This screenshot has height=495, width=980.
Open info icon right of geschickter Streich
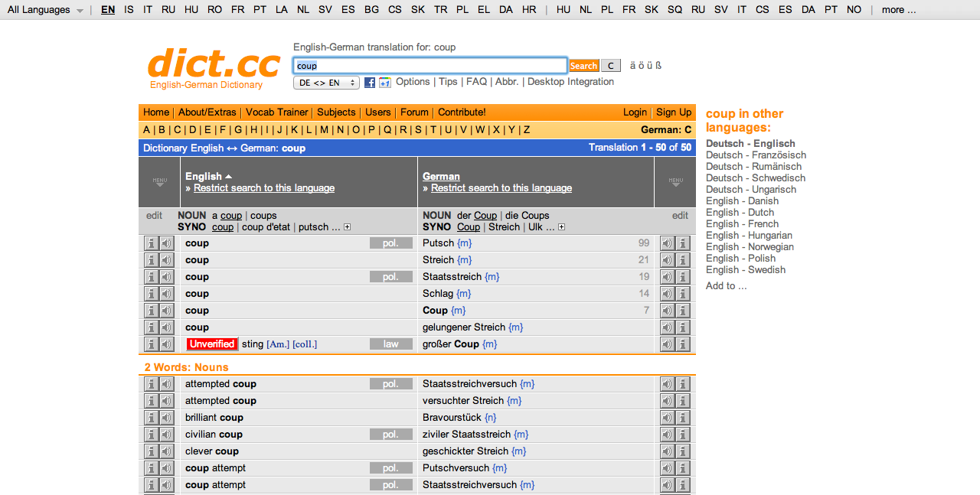click(683, 451)
